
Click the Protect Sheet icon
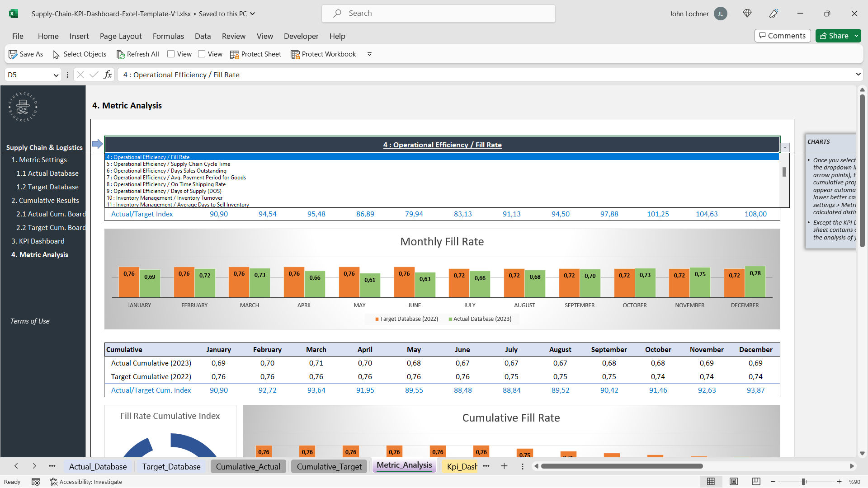tap(234, 54)
